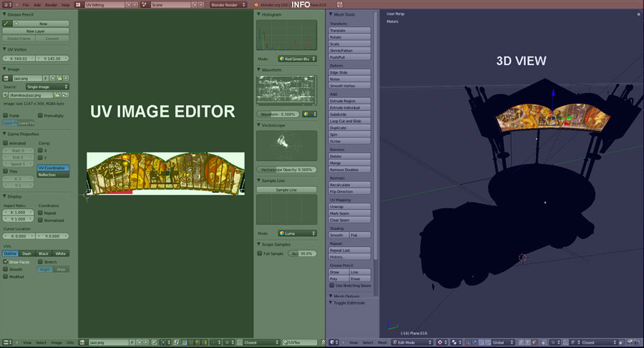Toggle the Animated checkbox in Game Properties
This screenshot has width=644, height=348.
click(x=6, y=143)
